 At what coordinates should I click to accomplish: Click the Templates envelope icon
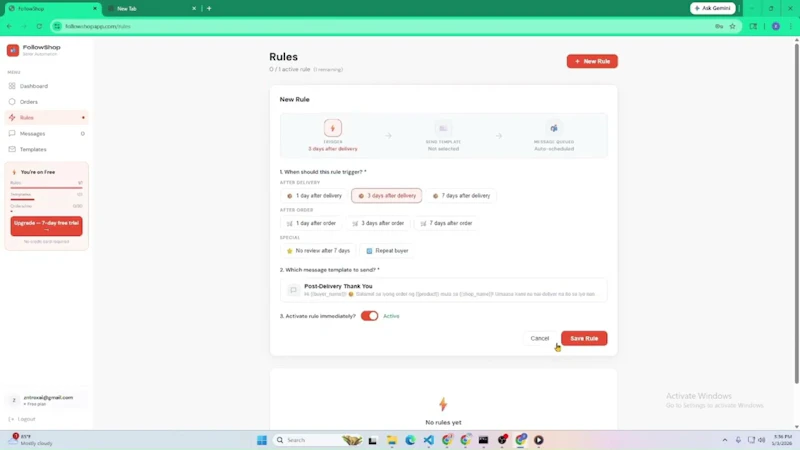(12, 149)
